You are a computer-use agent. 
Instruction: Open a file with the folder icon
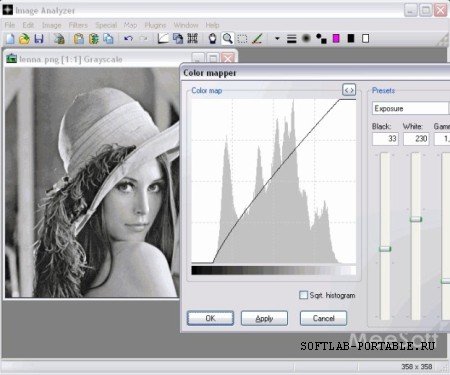pos(24,39)
